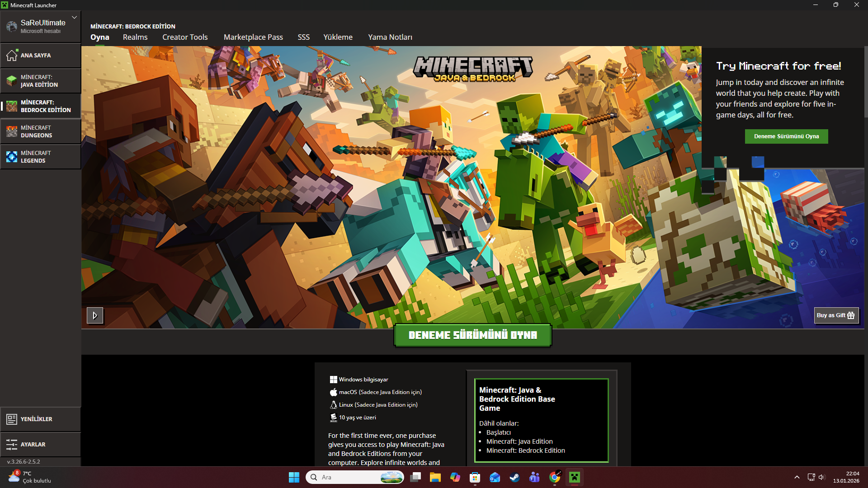The width and height of the screenshot is (868, 488).
Task: Open Task View from the taskbar
Action: [415, 477]
